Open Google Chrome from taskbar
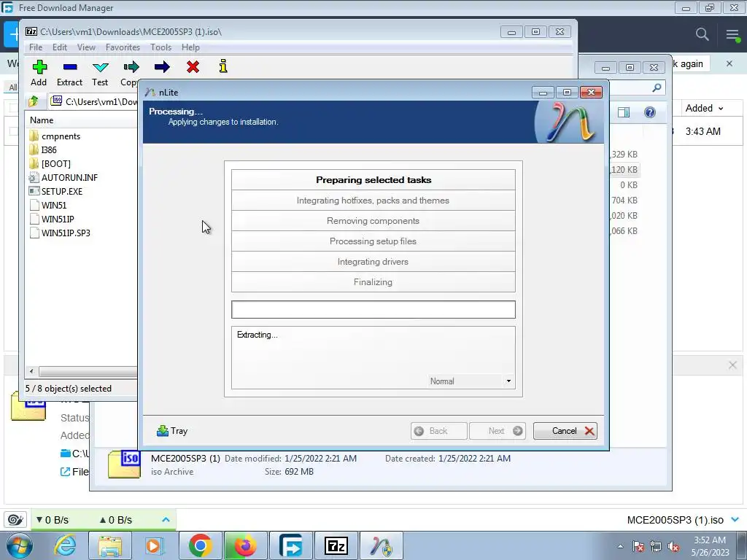 (200, 545)
